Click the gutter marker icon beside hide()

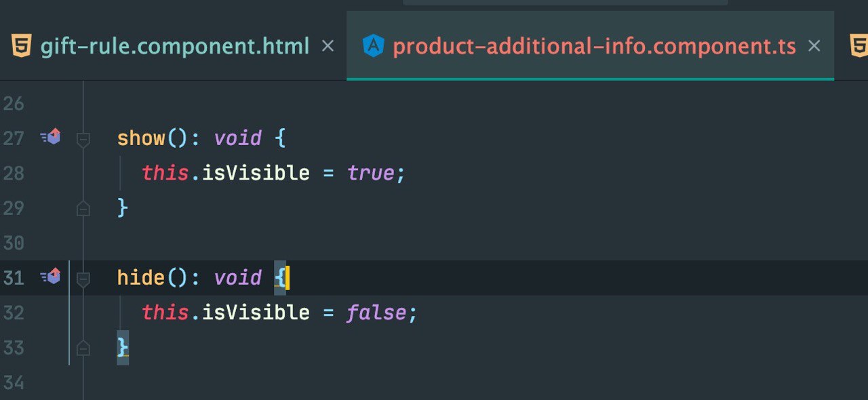click(x=51, y=277)
